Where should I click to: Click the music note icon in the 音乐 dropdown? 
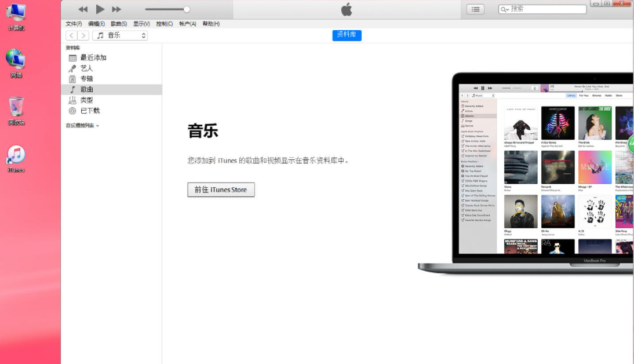coord(100,35)
